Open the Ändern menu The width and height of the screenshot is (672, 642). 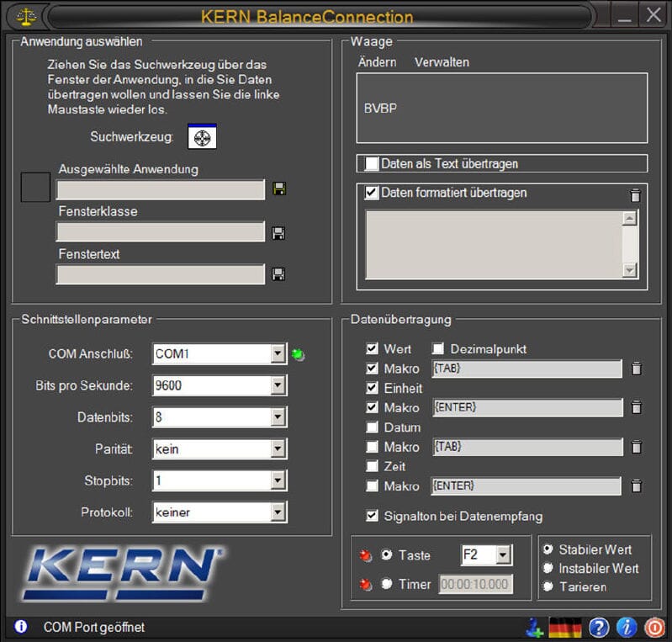click(377, 62)
